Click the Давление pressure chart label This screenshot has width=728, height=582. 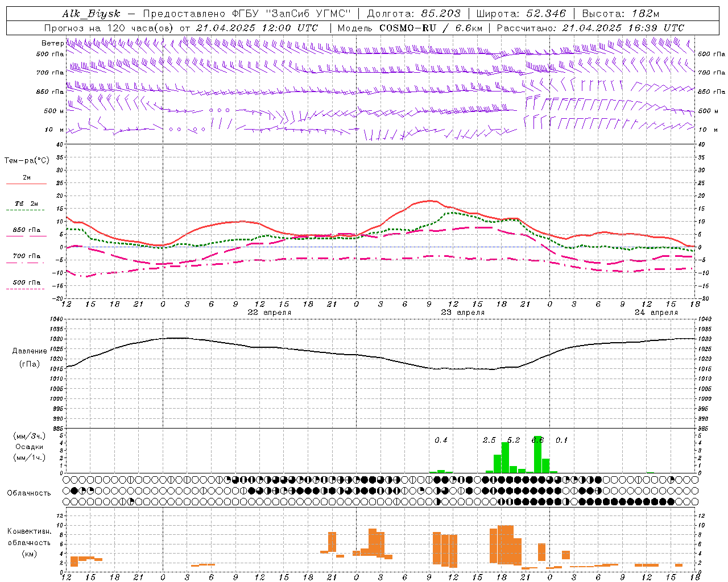click(x=30, y=351)
